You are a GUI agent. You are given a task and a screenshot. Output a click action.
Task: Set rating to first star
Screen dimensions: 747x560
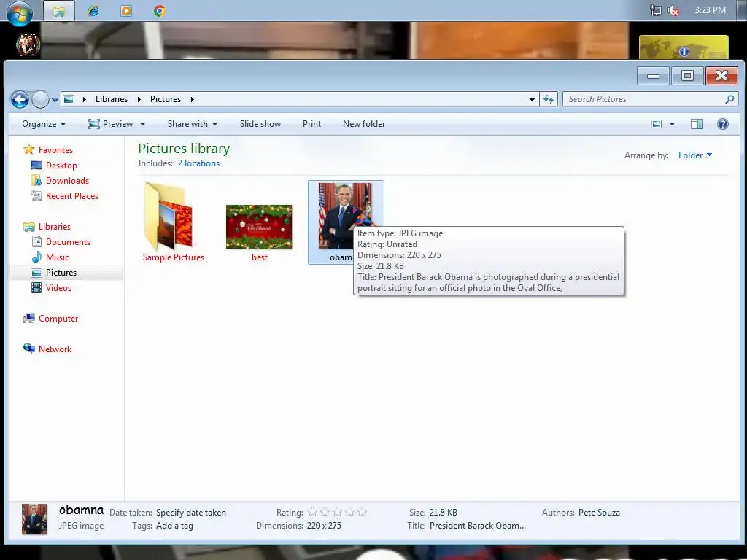point(312,513)
